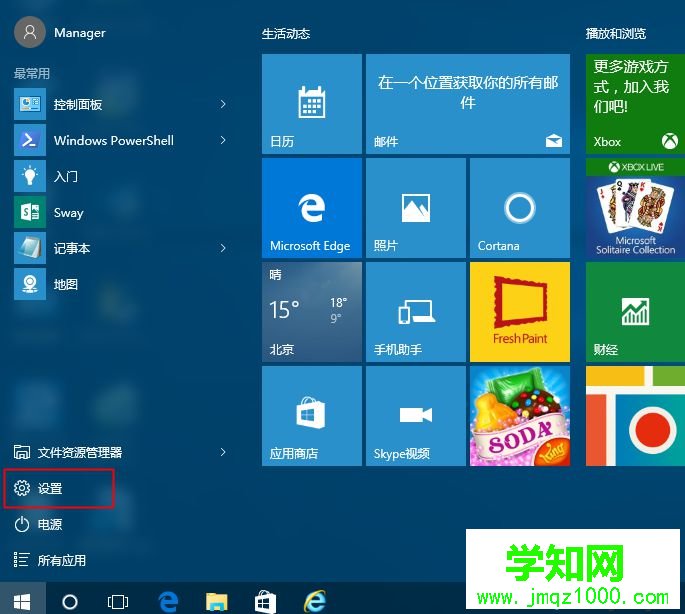Launch Candy Crush Soda tile
The width and height of the screenshot is (685, 614).
pos(519,416)
